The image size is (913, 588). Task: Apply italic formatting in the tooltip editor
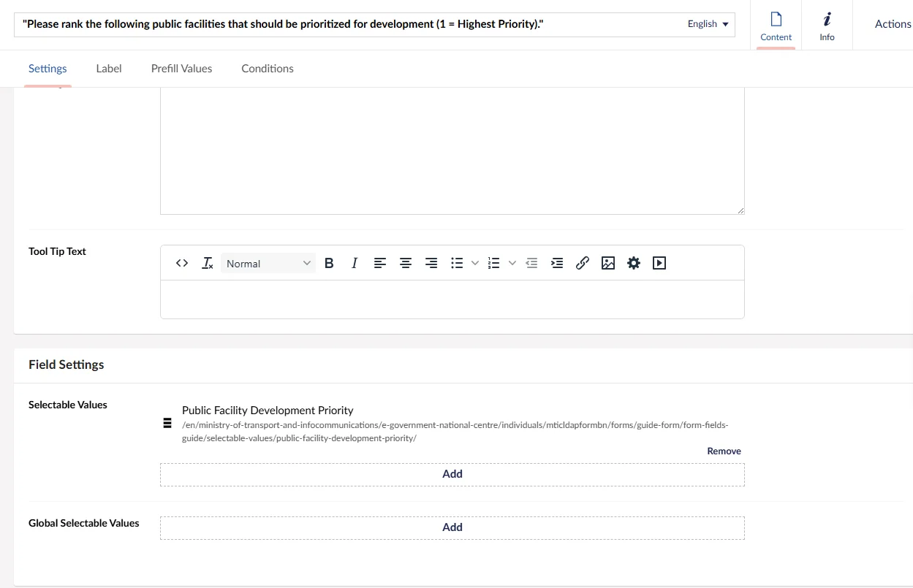355,264
